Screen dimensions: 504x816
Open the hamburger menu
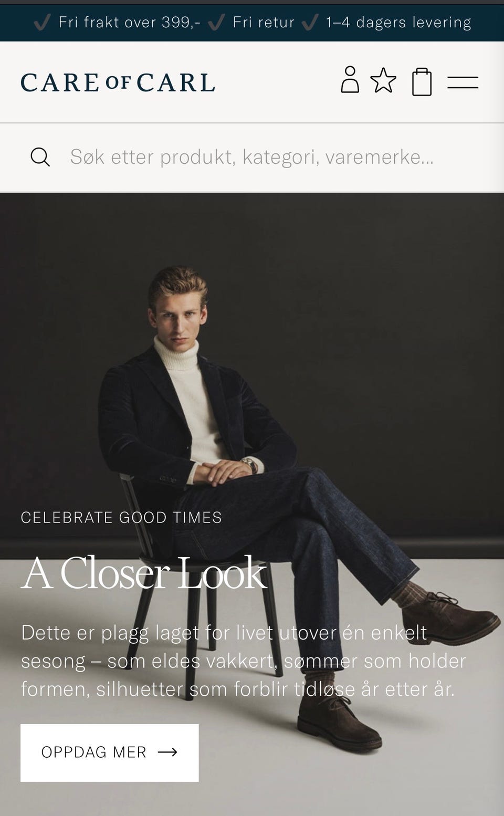[463, 82]
